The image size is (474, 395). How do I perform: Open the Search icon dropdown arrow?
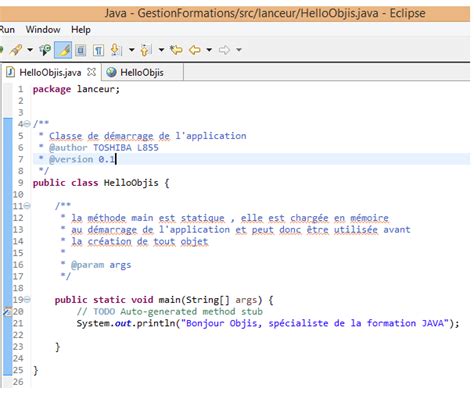pos(30,50)
